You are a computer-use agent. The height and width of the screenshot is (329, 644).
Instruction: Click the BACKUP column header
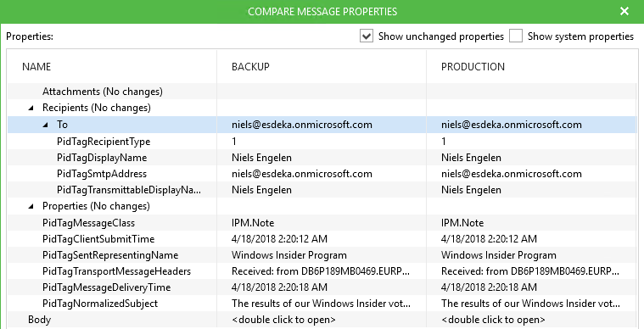click(250, 67)
